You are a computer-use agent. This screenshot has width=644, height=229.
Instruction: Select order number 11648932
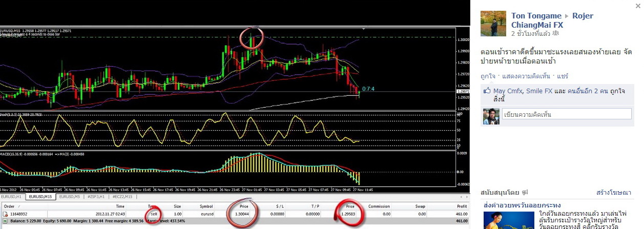(x=19, y=213)
